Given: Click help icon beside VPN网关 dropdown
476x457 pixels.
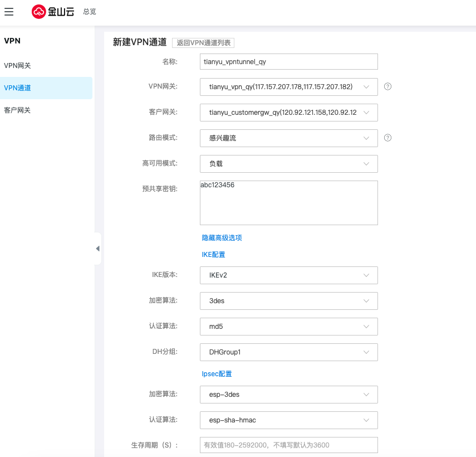Looking at the screenshot, I should coord(388,86).
